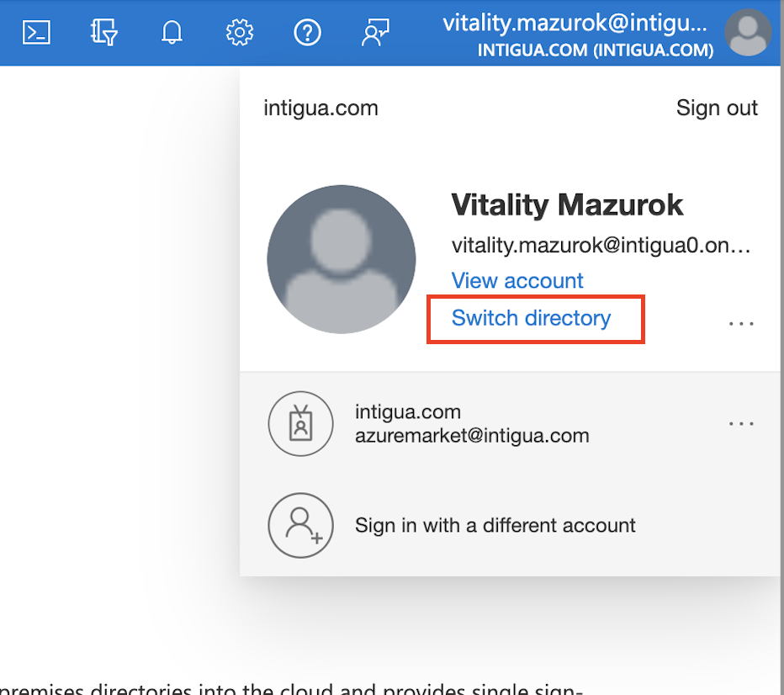This screenshot has height=695, width=784.
Task: Click the add-person icon for different account
Action: pos(300,526)
